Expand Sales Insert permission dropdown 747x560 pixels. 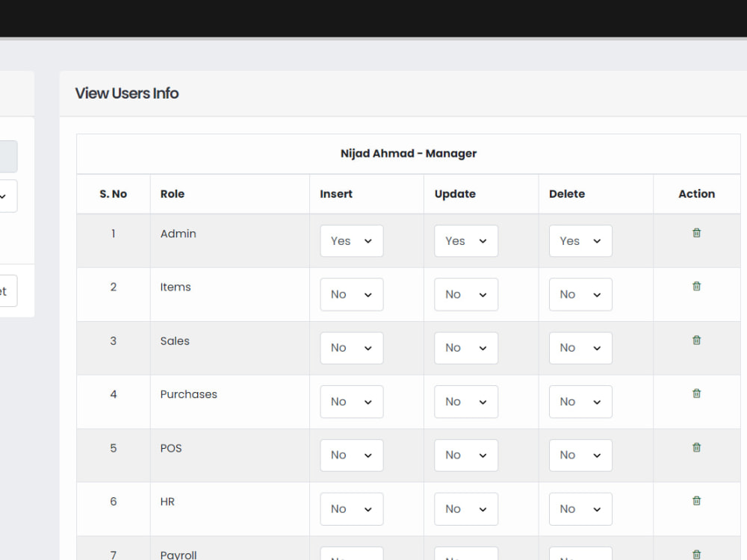pyautogui.click(x=352, y=348)
